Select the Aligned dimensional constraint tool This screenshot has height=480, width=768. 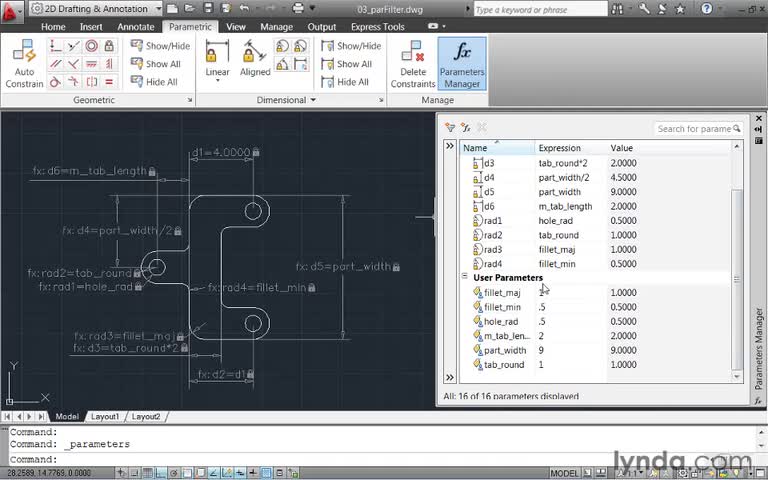255,58
